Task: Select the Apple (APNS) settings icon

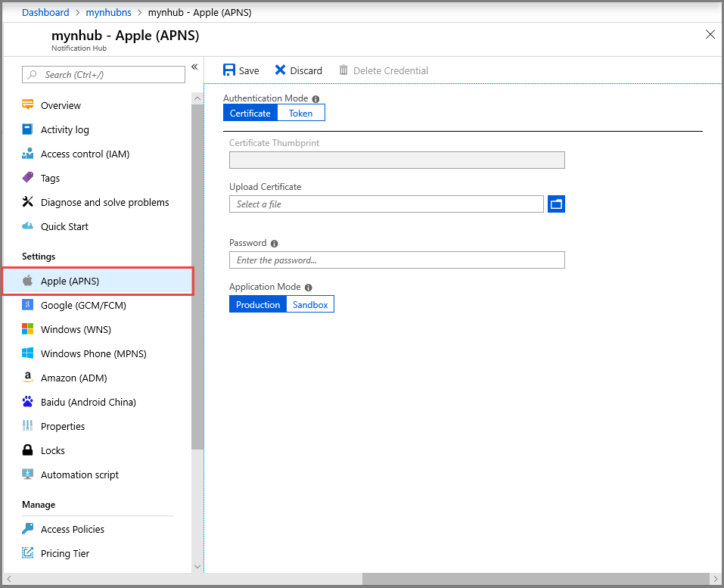Action: click(27, 281)
